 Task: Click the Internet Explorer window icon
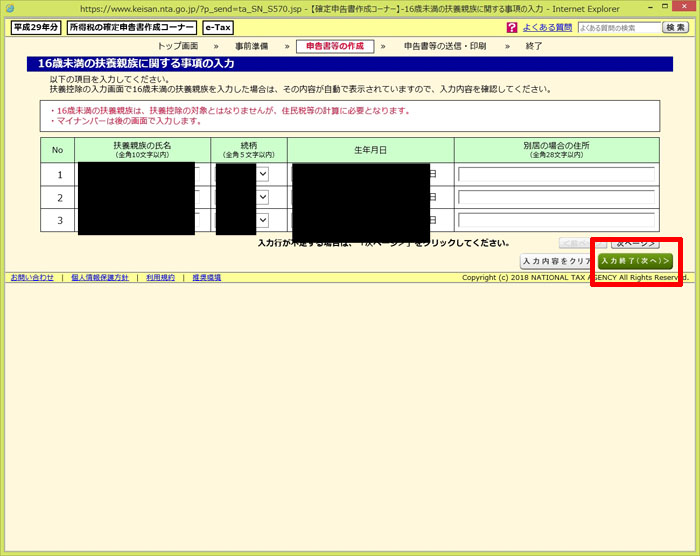[x=10, y=8]
